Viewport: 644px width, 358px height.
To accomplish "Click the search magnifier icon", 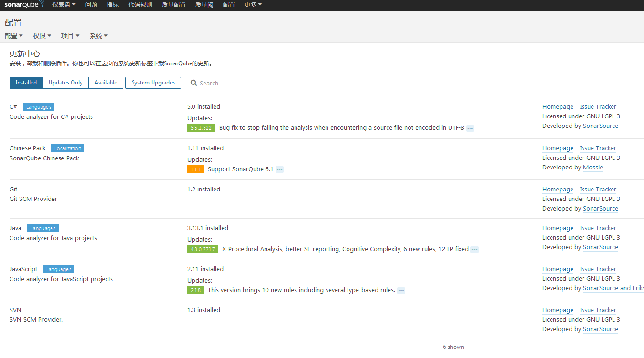I will click(x=194, y=83).
